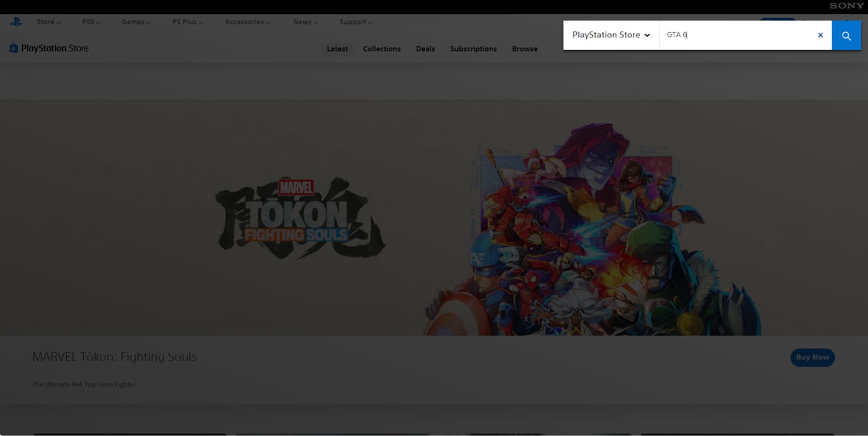Expand the News menu
The image size is (868, 436).
pos(305,22)
